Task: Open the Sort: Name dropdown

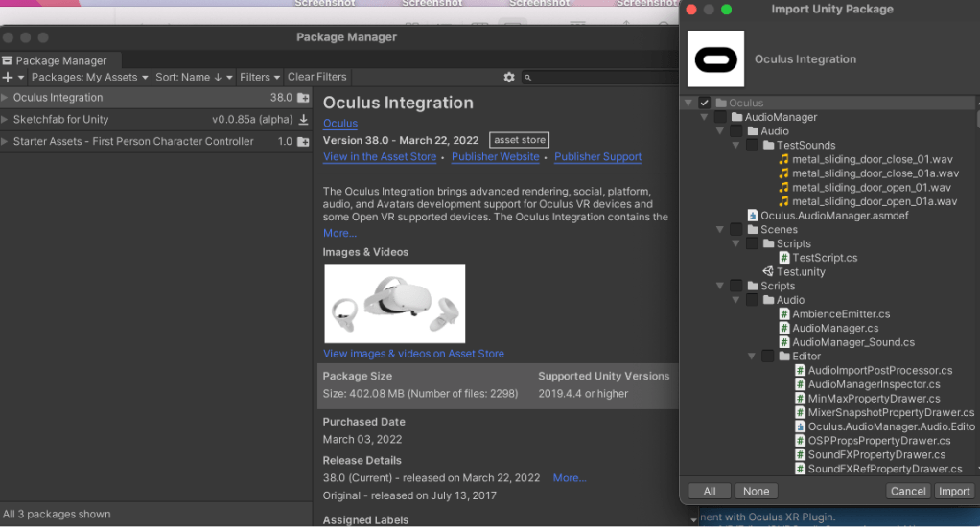Action: tap(195, 77)
